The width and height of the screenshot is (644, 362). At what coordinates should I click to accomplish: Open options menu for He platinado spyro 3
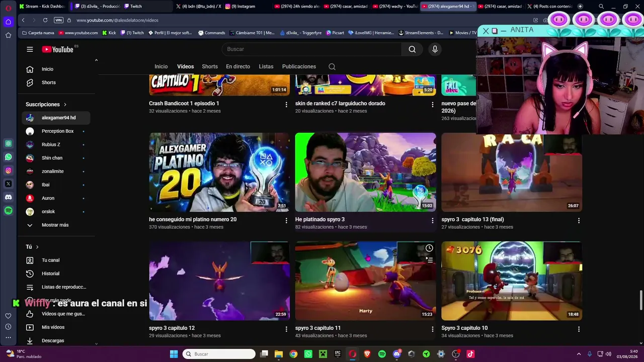(432, 220)
